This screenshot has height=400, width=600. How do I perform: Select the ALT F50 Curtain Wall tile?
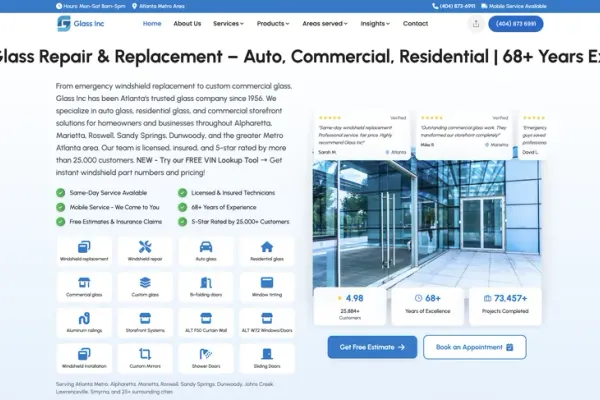point(206,323)
